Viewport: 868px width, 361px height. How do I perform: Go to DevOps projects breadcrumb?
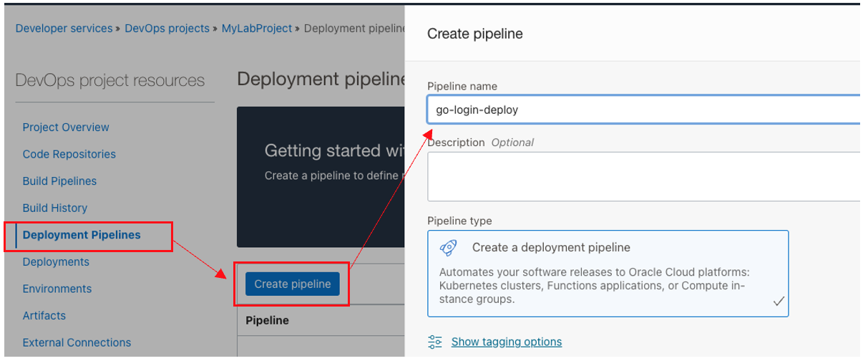[x=167, y=29]
